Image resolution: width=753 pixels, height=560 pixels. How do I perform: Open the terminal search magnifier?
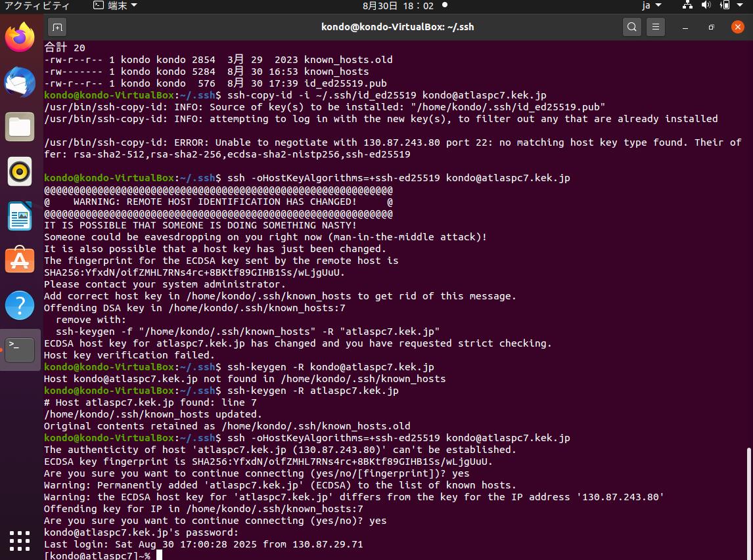[631, 27]
